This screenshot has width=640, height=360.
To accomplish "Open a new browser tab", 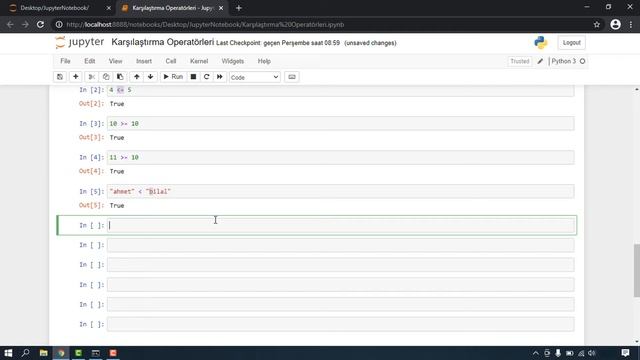I will coord(239,8).
